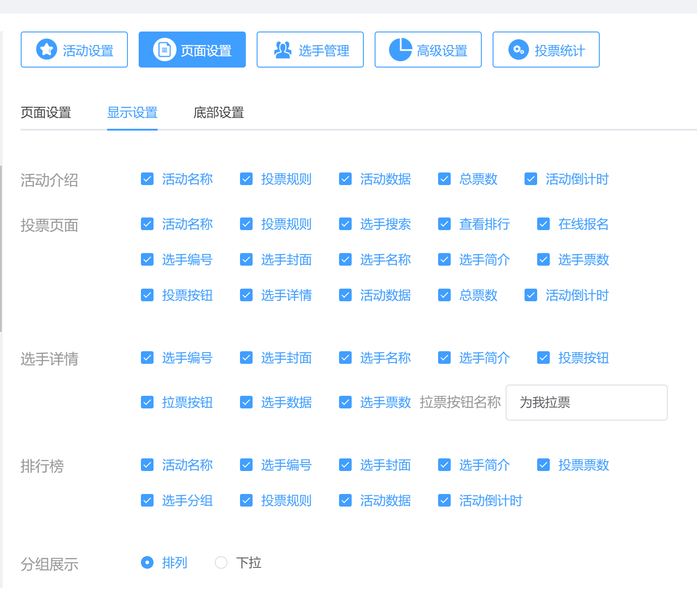Switch to the 底部设置 sub-tab
Screen dimensions: 697x616
(x=219, y=113)
